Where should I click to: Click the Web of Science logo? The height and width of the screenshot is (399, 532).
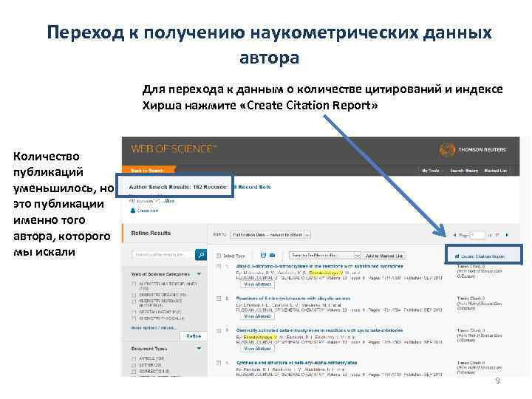[x=174, y=149]
